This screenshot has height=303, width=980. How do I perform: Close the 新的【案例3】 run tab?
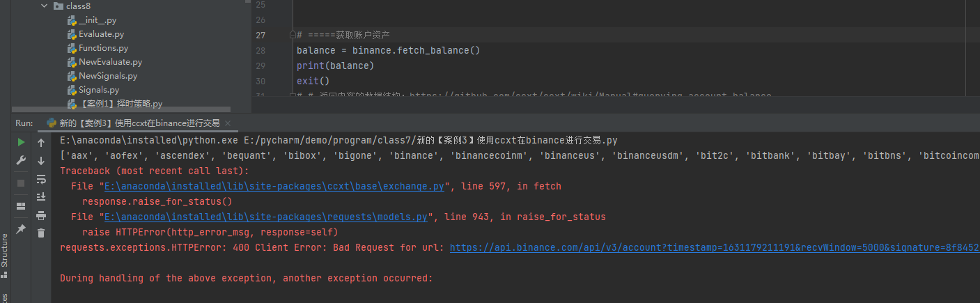tap(228, 123)
